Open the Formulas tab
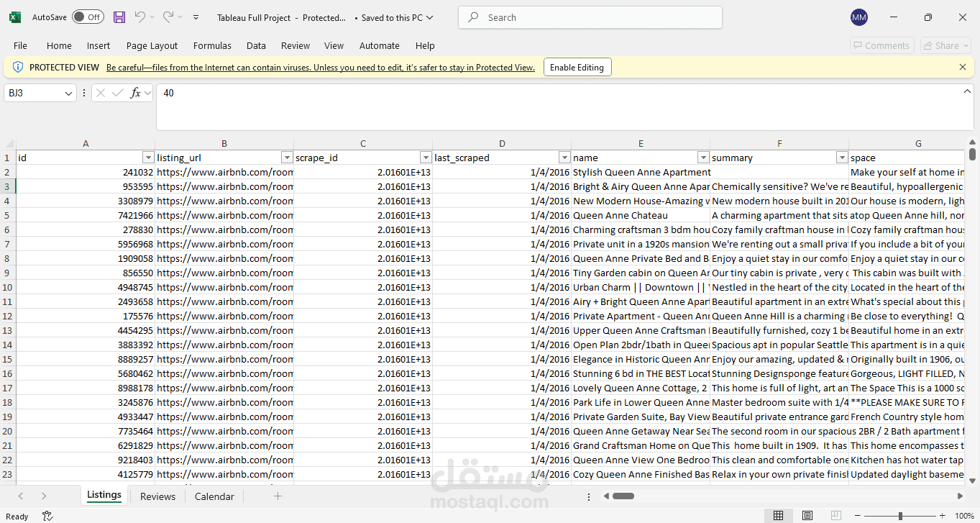The image size is (980, 523). point(212,45)
